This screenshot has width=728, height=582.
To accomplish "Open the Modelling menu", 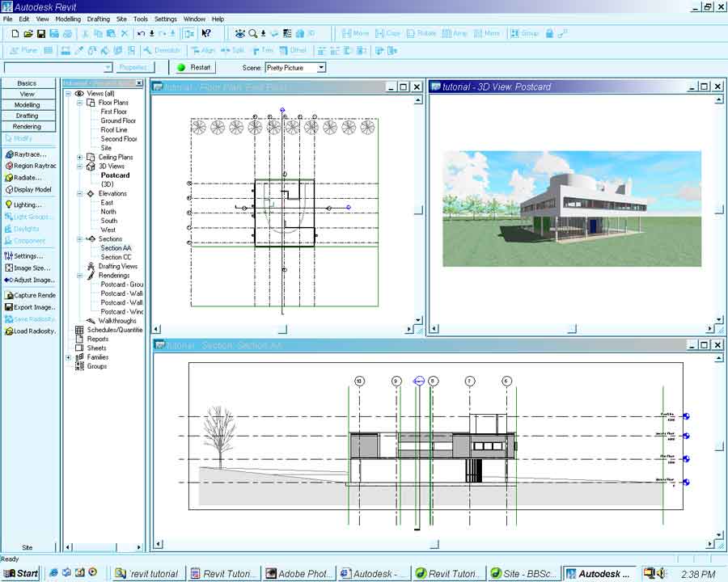I will point(68,19).
